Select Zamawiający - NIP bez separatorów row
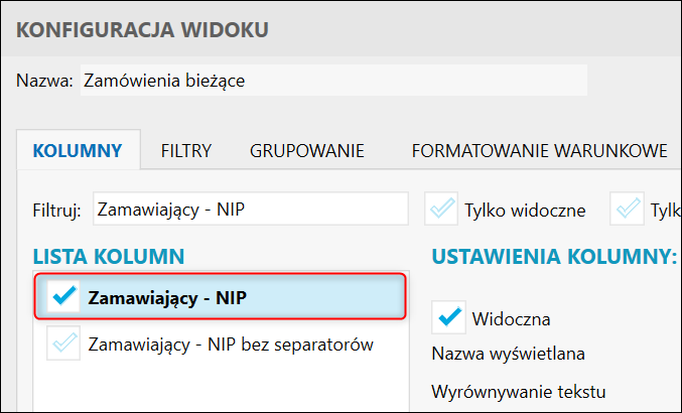Image resolution: width=682 pixels, height=413 pixels. coord(230,345)
